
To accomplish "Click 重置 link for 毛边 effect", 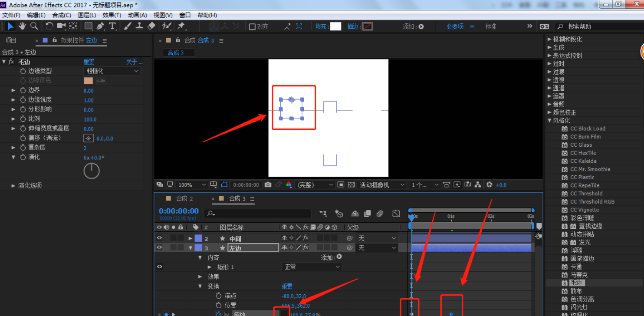I will pyautogui.click(x=89, y=62).
